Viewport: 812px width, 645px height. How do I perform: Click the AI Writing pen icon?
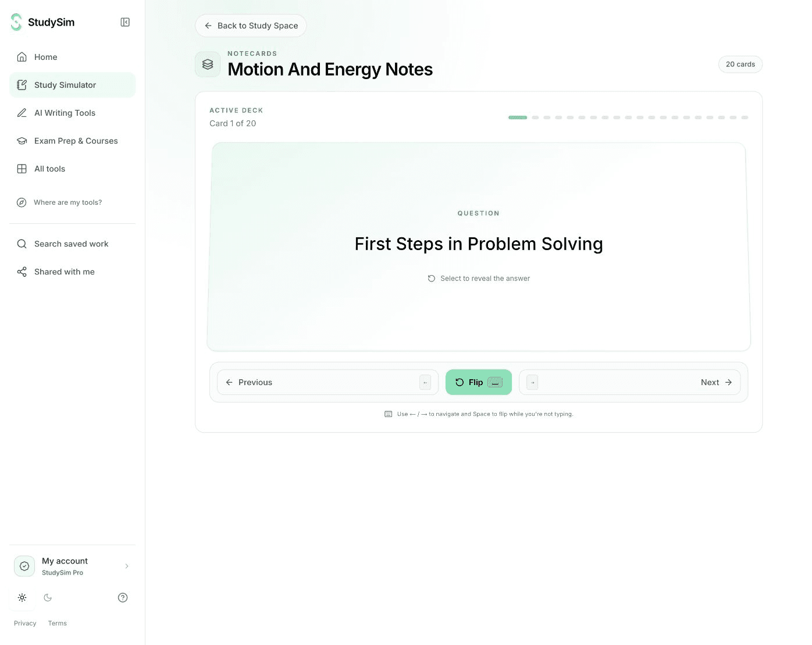pyautogui.click(x=22, y=113)
